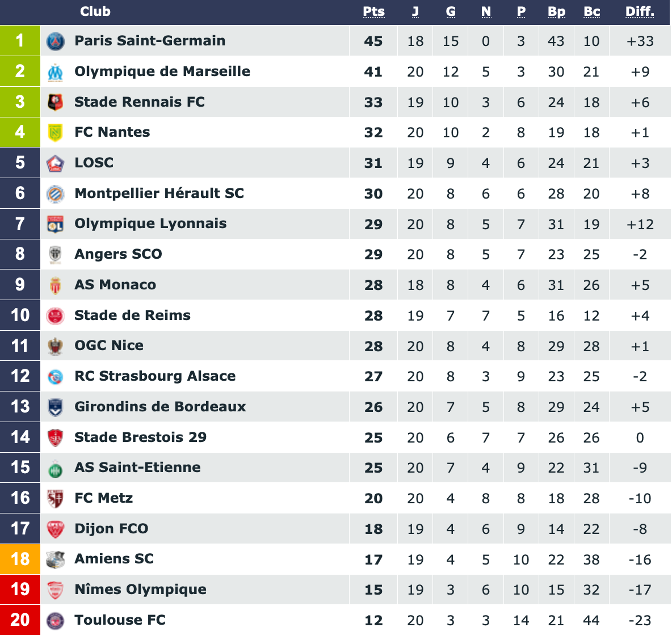Click the Diff. column header
Viewport: 672px width, 640px height.
click(x=640, y=11)
